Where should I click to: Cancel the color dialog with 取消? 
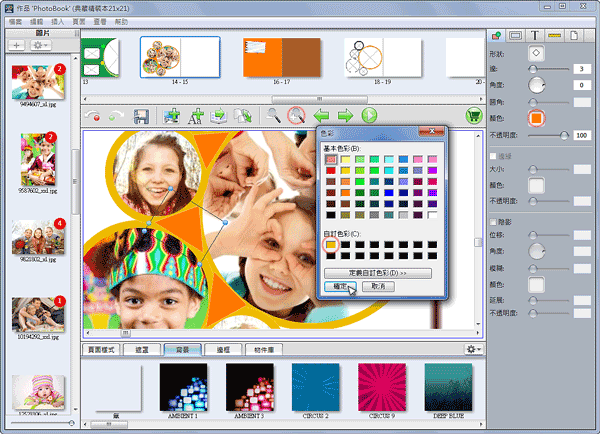[378, 286]
